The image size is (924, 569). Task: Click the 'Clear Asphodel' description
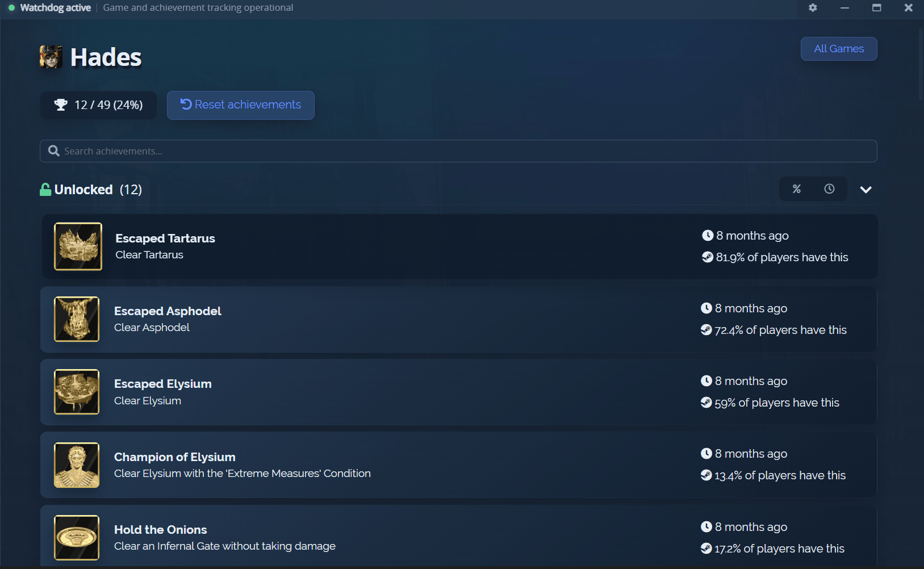[152, 328]
